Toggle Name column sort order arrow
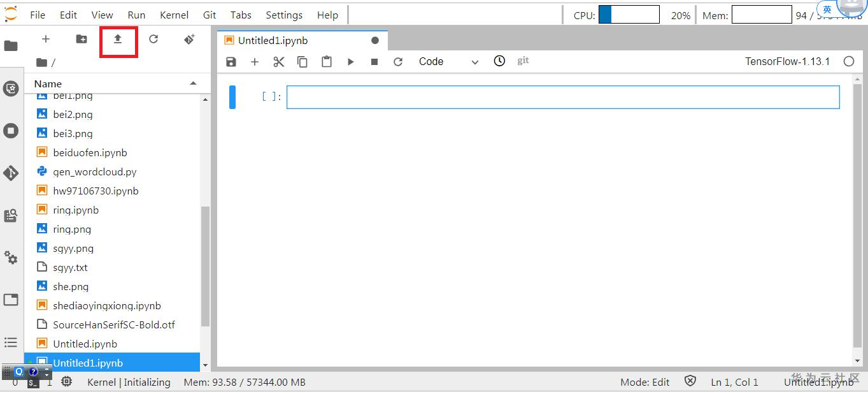Viewport: 868px width, 394px height. [x=193, y=84]
